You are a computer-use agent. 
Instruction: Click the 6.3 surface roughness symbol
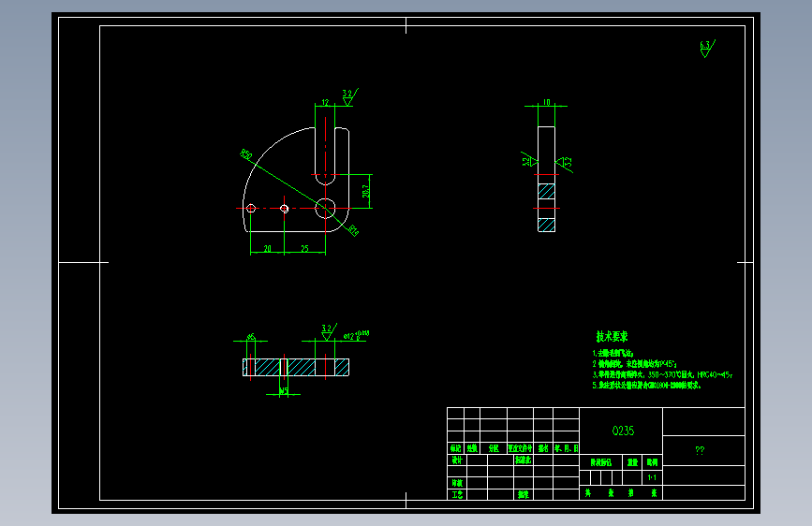[x=707, y=49]
